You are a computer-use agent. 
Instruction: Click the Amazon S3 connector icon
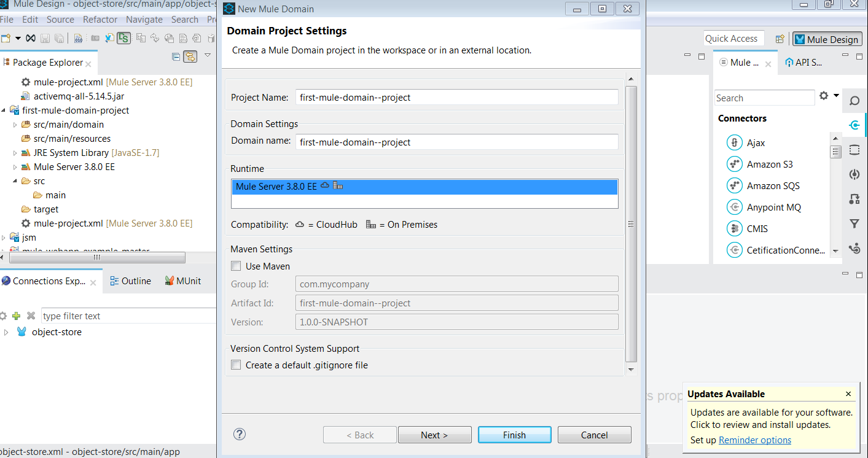[734, 165]
